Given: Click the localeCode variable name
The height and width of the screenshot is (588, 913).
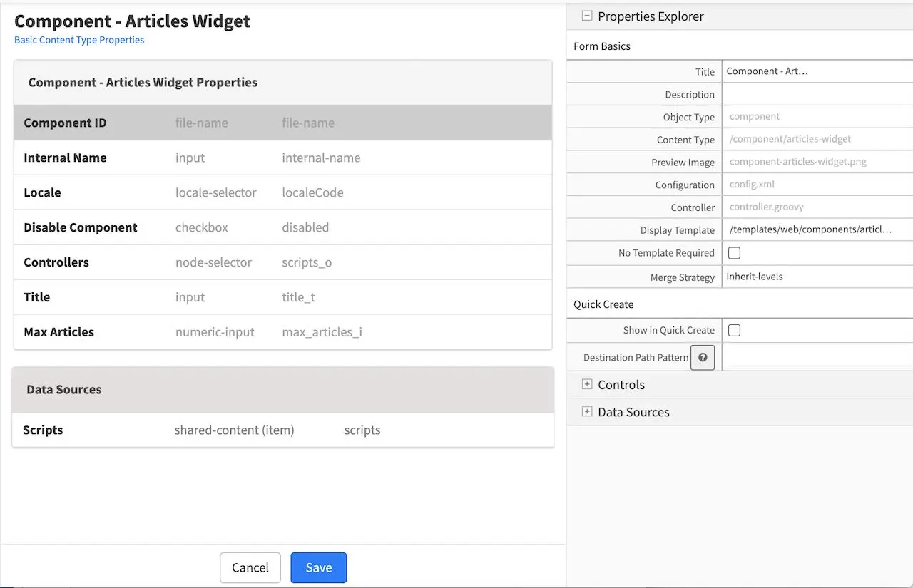Looking at the screenshot, I should (312, 192).
